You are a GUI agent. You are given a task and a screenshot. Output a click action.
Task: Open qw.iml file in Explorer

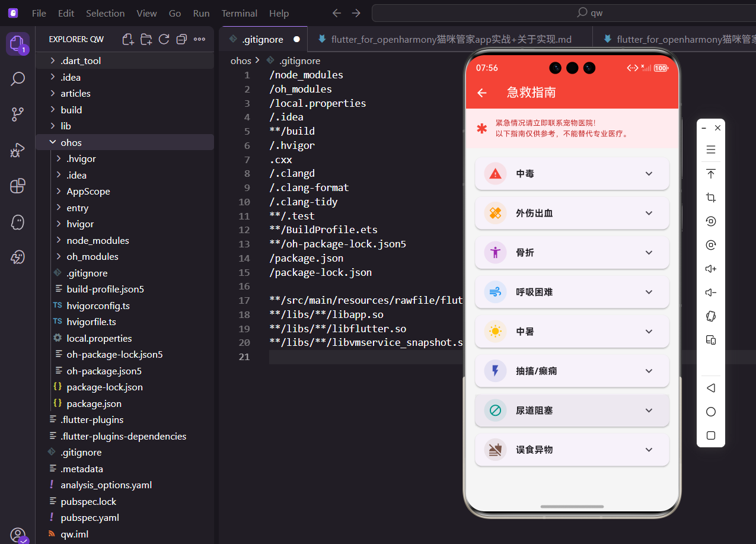click(x=125, y=534)
